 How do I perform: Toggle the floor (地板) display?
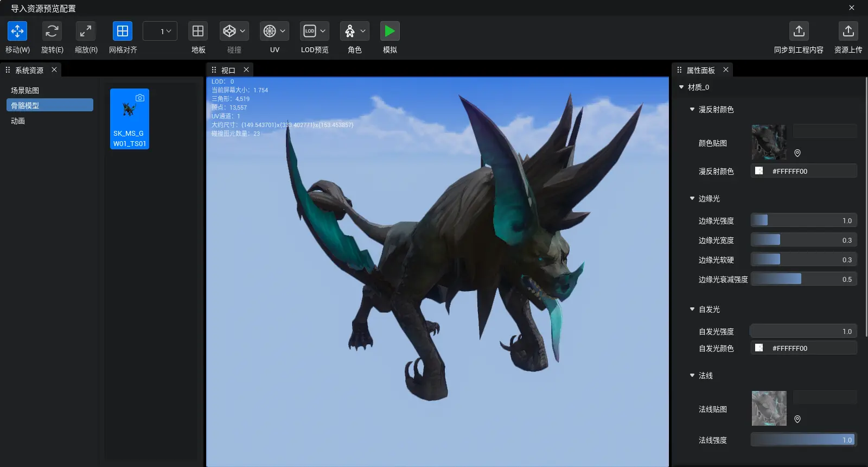(198, 31)
